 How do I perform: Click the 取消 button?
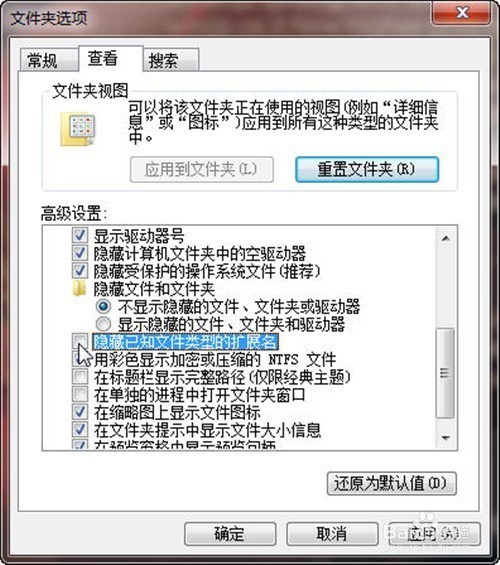(x=332, y=534)
